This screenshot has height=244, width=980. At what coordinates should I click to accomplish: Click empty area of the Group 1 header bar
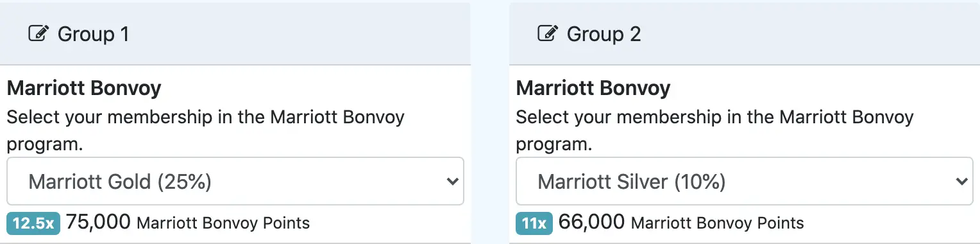tap(301, 33)
